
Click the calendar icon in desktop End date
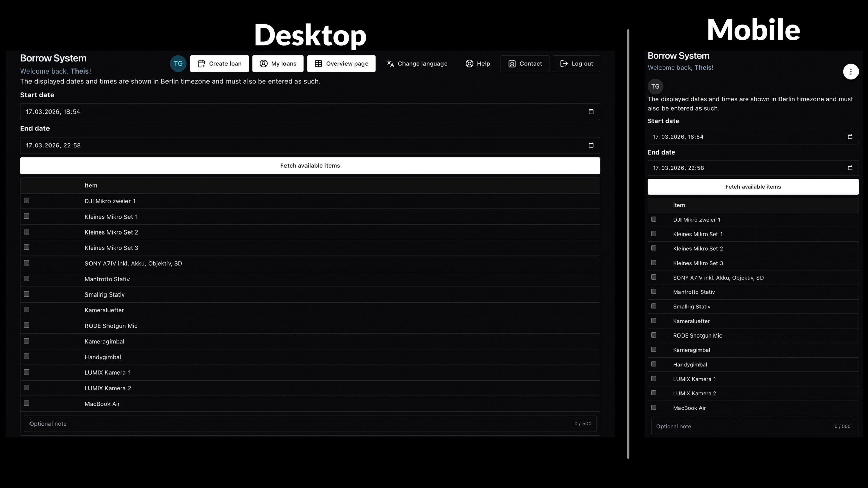(591, 145)
